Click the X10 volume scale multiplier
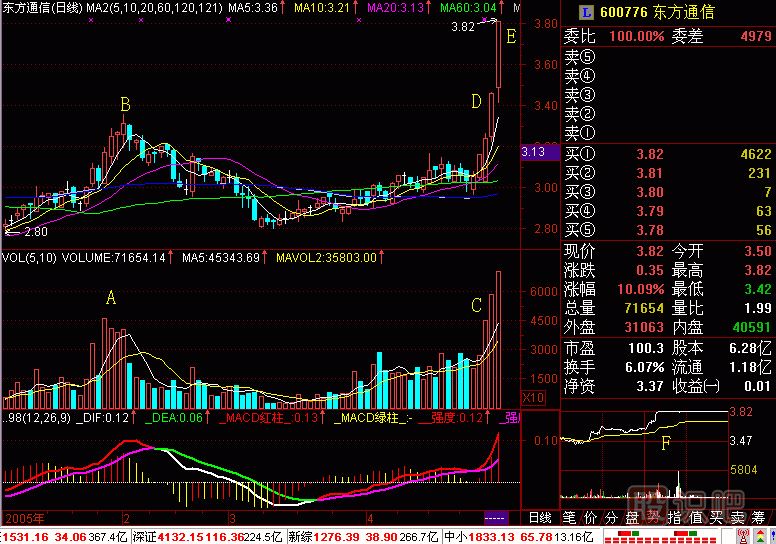 pos(535,397)
